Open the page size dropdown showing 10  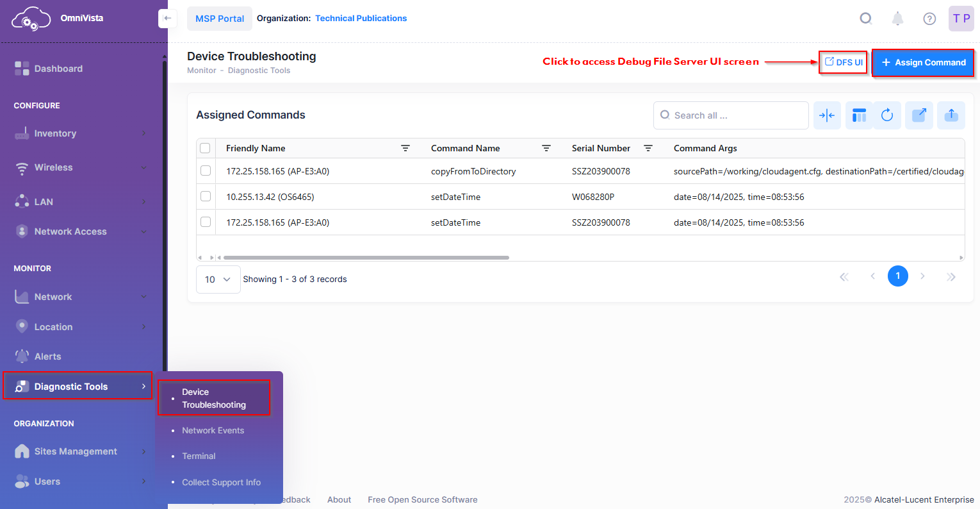[218, 280]
